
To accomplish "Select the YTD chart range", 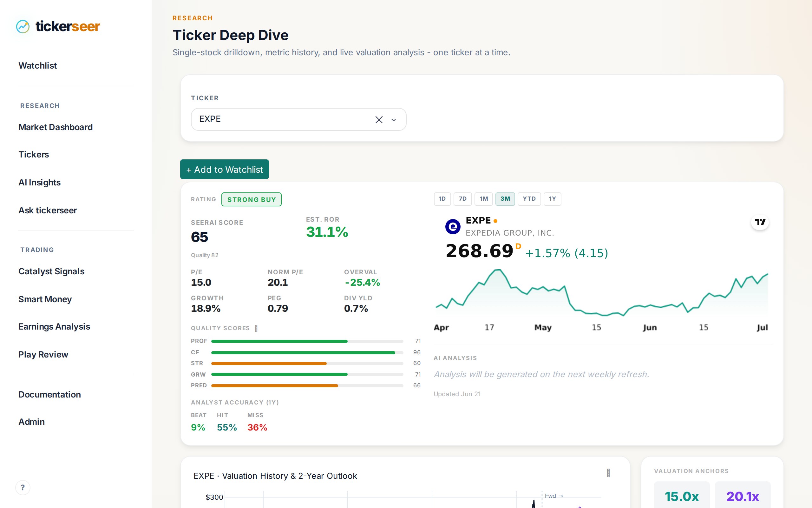I will [x=529, y=199].
